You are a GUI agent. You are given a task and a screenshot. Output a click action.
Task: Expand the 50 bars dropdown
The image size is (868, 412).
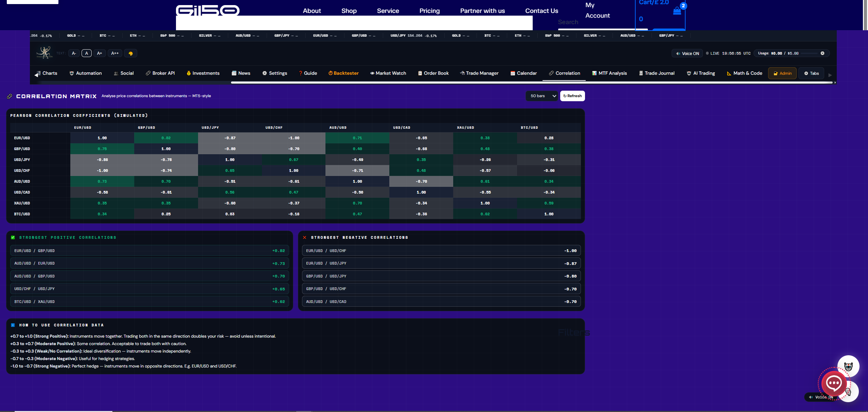[542, 96]
